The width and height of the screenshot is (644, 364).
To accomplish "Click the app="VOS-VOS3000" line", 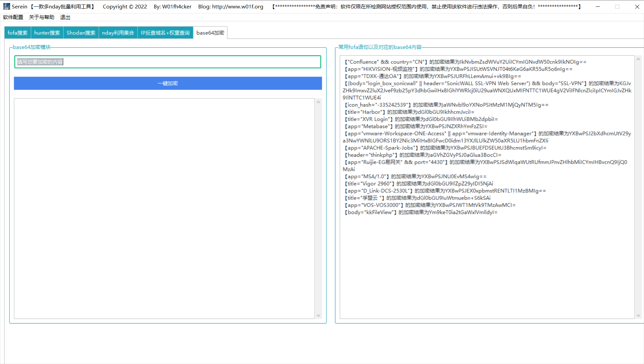I will click(429, 205).
